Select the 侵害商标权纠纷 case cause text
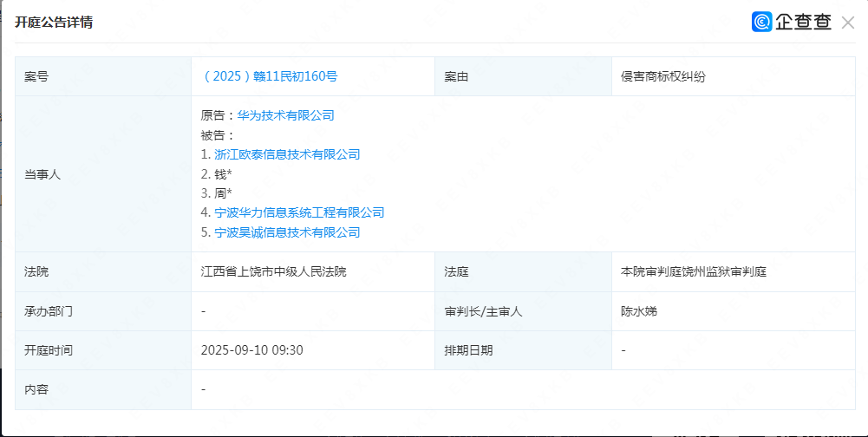The width and height of the screenshot is (868, 437). coord(663,77)
